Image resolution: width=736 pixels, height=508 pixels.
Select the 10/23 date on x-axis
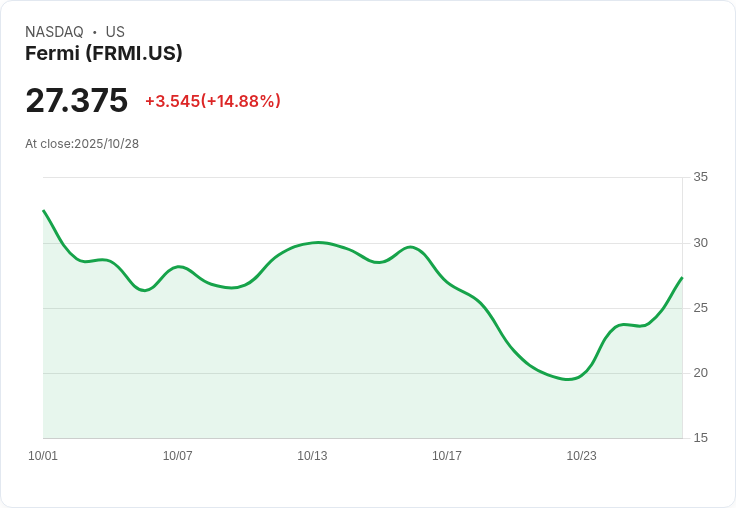(581, 456)
